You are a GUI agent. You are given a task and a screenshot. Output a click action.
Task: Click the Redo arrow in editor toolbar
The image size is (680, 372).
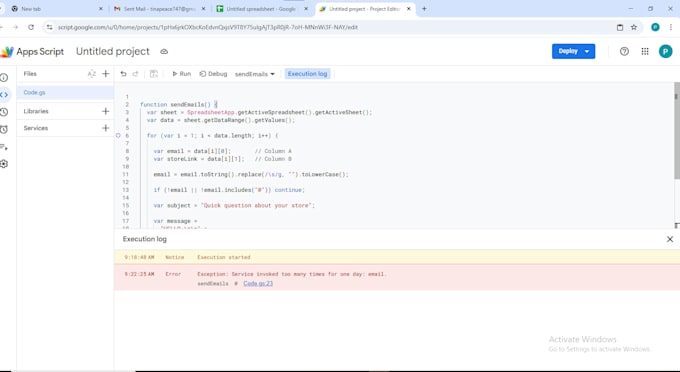click(135, 74)
